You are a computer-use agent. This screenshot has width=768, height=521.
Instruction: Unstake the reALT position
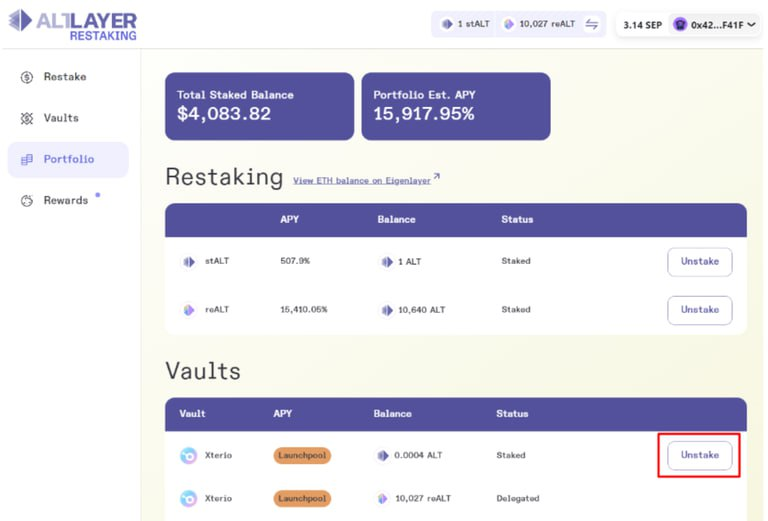(700, 310)
